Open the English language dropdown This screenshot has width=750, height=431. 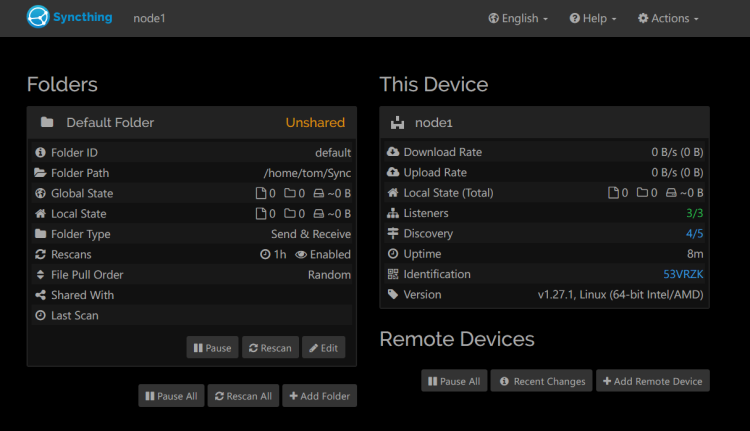(x=518, y=18)
